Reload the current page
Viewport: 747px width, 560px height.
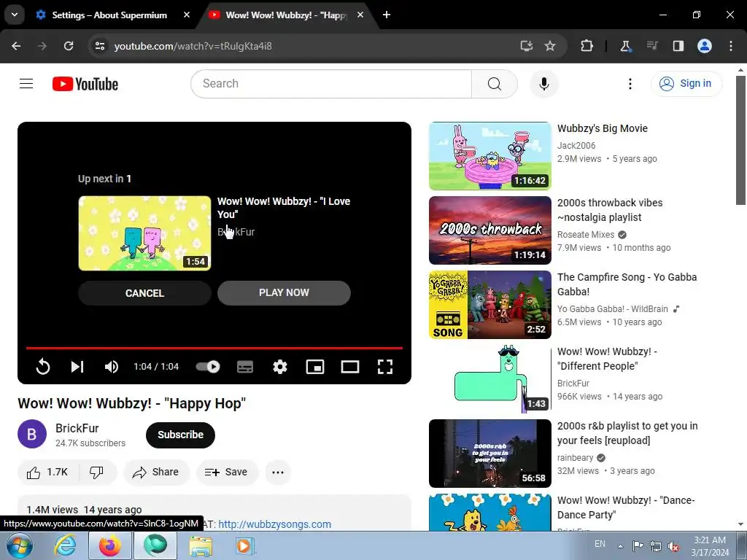pyautogui.click(x=69, y=46)
